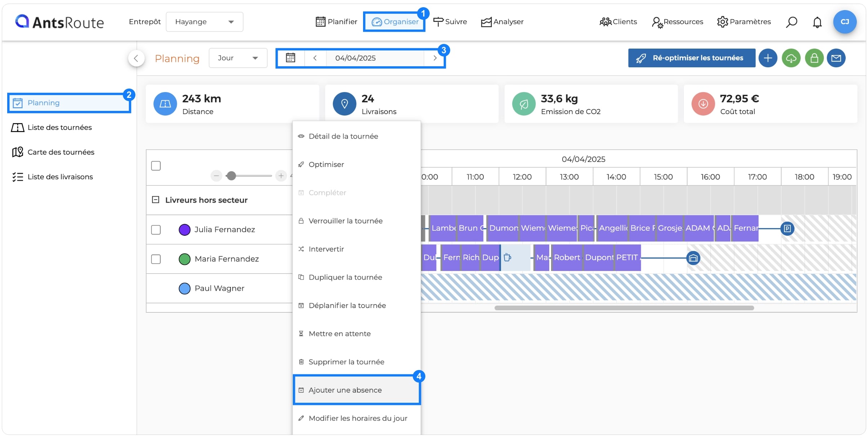Click the Distance road icon
Viewport: 868px width, 438px height.
click(165, 104)
